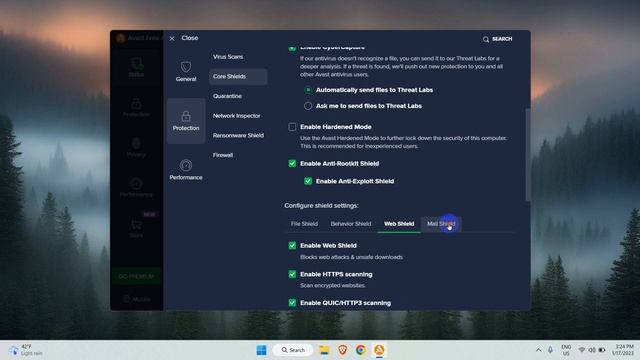Click the taskbar Search box
Viewport: 640px width, 360px height.
293,350
